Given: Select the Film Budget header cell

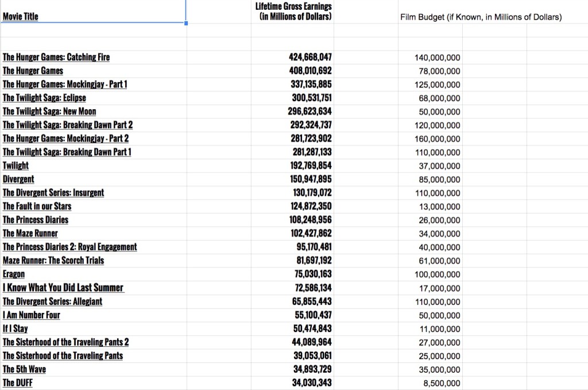Looking at the screenshot, I should point(481,17).
